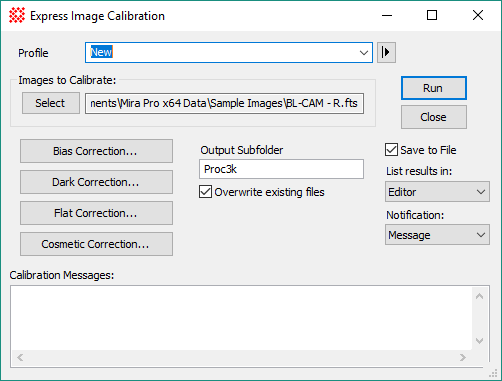Toggle the Save to File checkbox
The height and width of the screenshot is (381, 502).
pos(391,150)
